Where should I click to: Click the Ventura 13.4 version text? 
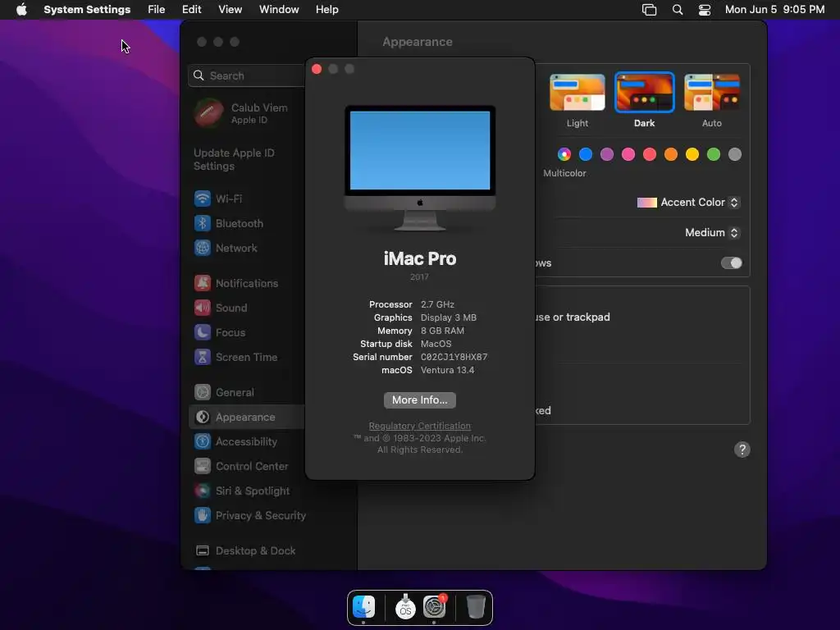[447, 370]
